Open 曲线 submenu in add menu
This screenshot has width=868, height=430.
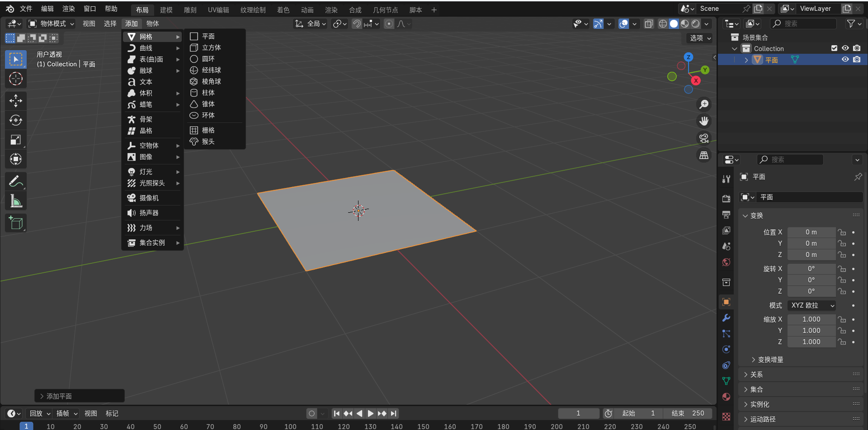coord(153,48)
